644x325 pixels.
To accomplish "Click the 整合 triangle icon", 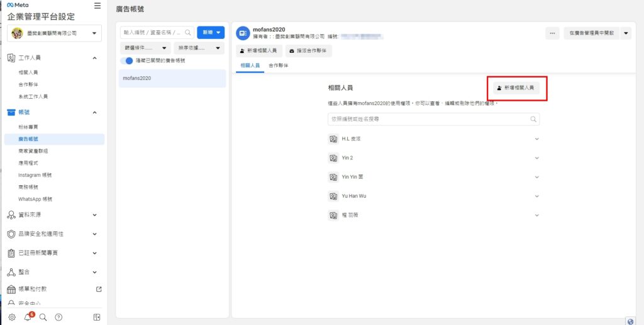I will point(11,272).
